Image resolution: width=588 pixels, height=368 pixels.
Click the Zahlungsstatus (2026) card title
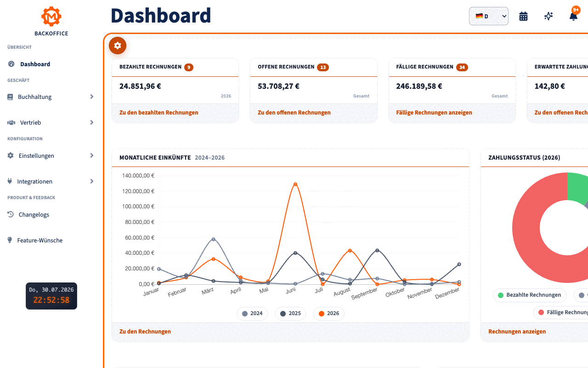[524, 158]
